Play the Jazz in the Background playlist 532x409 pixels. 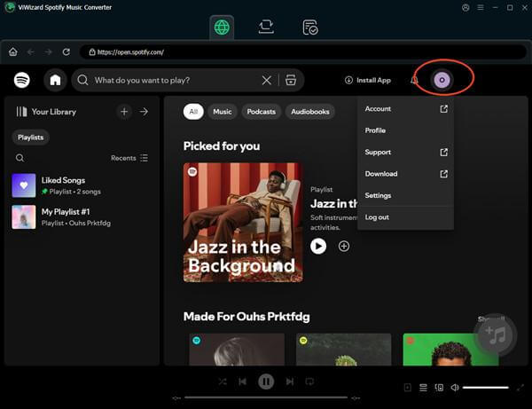(318, 246)
